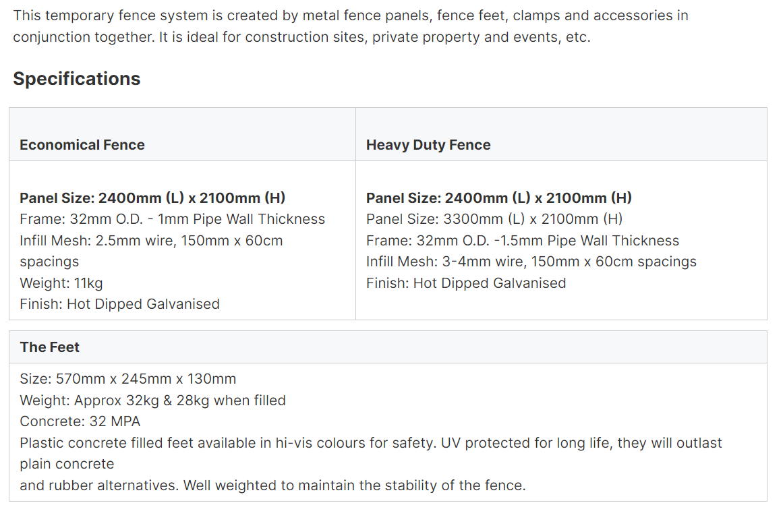Click the 3300mm panel size line

tap(494, 219)
